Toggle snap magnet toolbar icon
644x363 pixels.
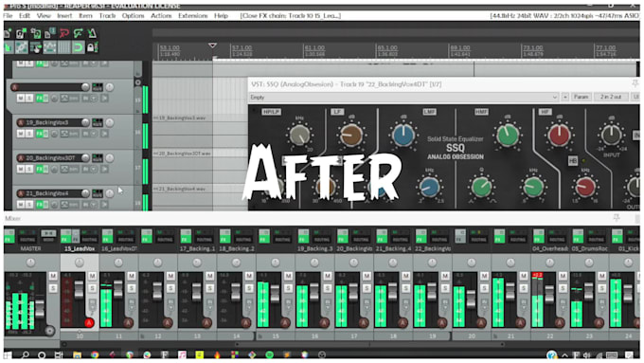[78, 47]
